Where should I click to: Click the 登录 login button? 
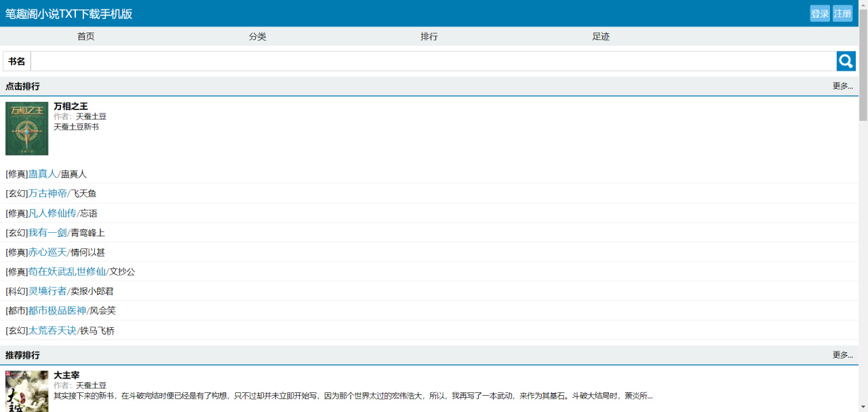pyautogui.click(x=820, y=14)
